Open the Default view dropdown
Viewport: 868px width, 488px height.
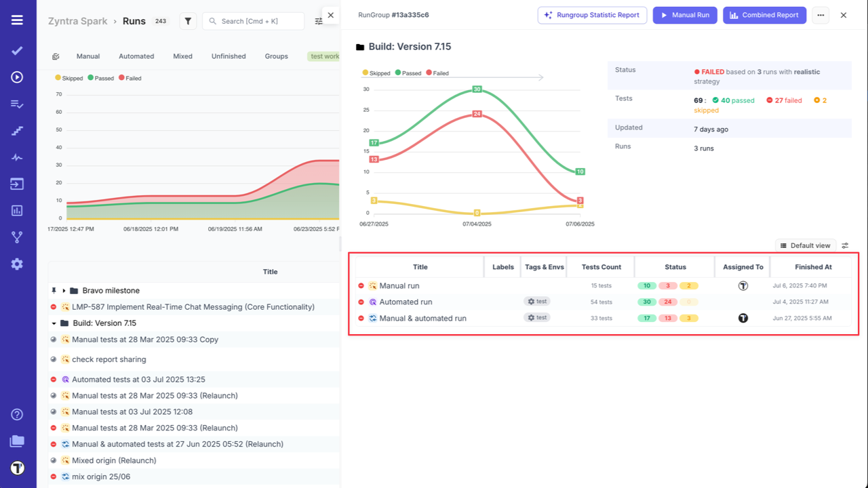(x=806, y=245)
